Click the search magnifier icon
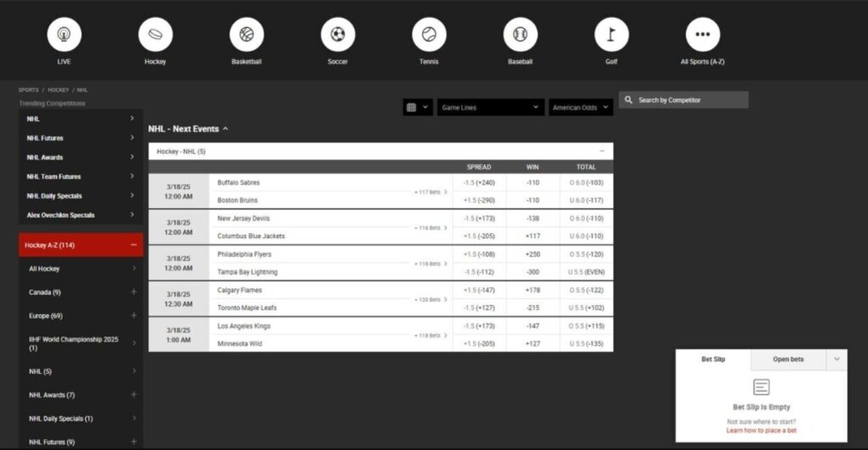The height and width of the screenshot is (450, 868). (x=628, y=100)
